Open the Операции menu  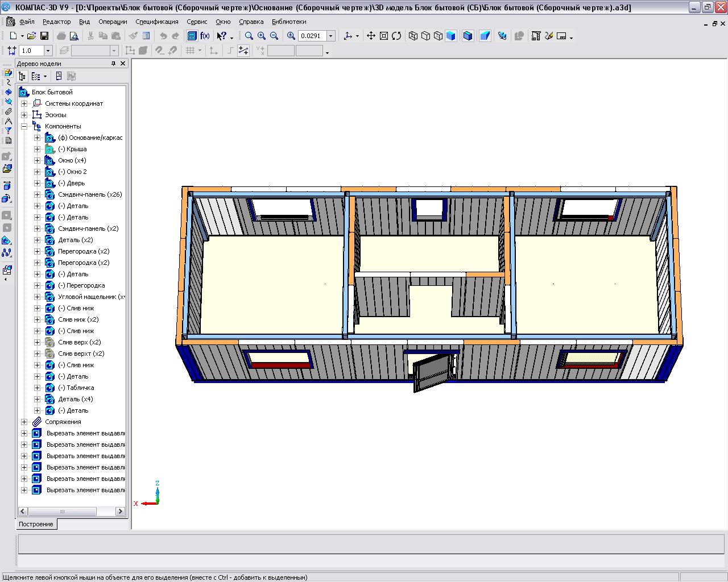[x=113, y=22]
